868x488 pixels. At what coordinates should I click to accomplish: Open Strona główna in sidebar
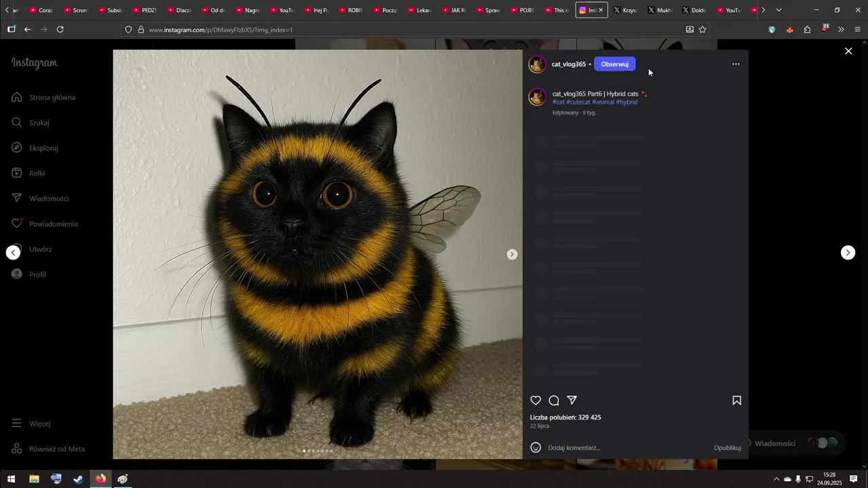click(43, 98)
